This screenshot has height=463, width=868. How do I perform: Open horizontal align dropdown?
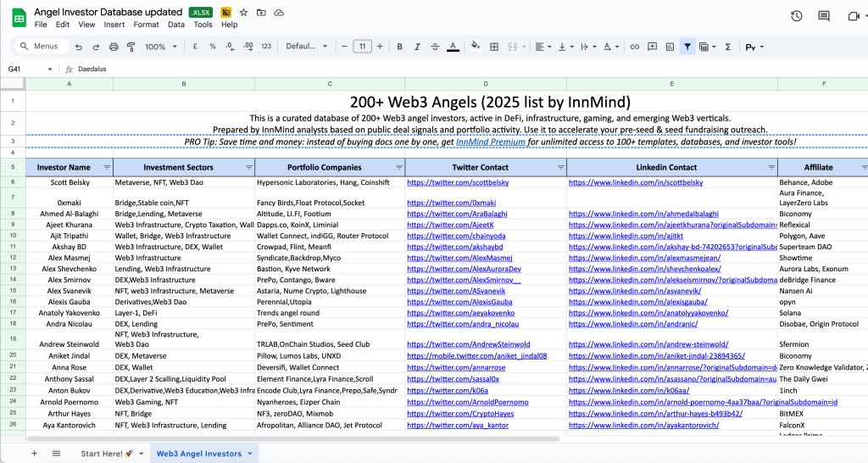543,47
